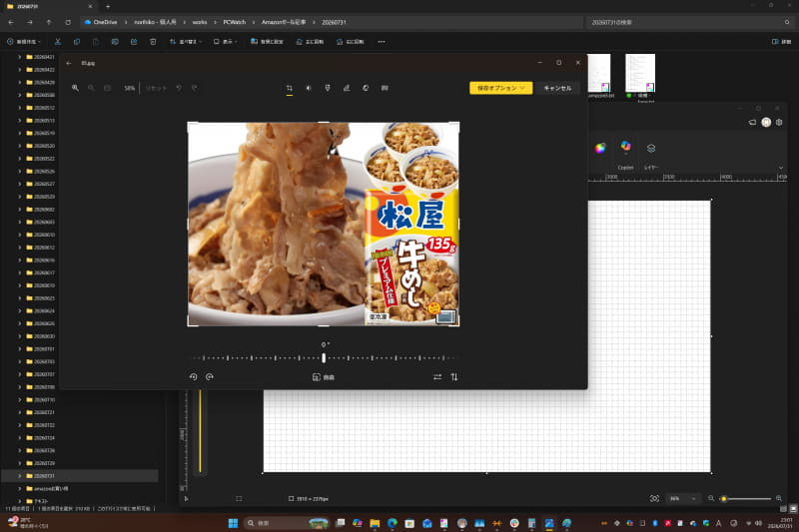Click the Rename icon in Explorer toolbar
Viewport: 799px width, 532px height.
[x=115, y=42]
